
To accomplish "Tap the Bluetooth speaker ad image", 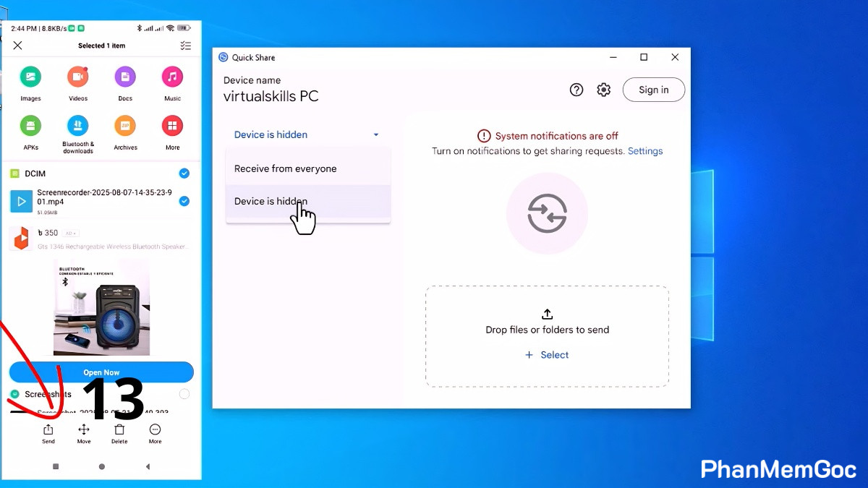I will [x=101, y=307].
